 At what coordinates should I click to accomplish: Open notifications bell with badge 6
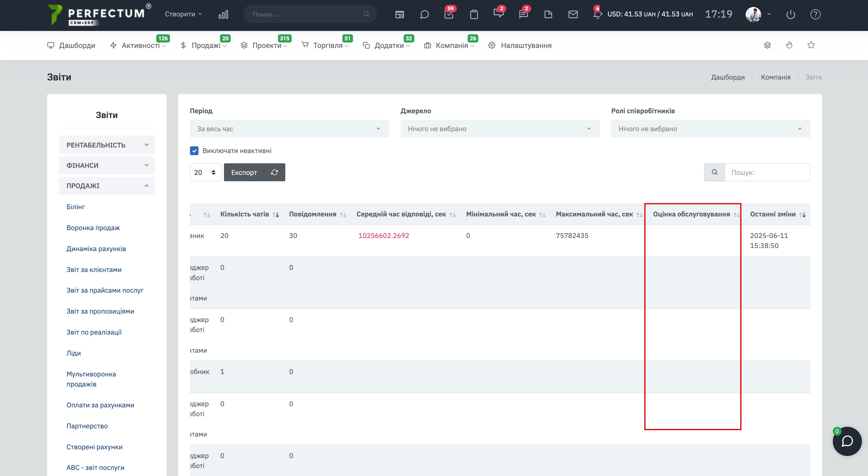tap(597, 14)
